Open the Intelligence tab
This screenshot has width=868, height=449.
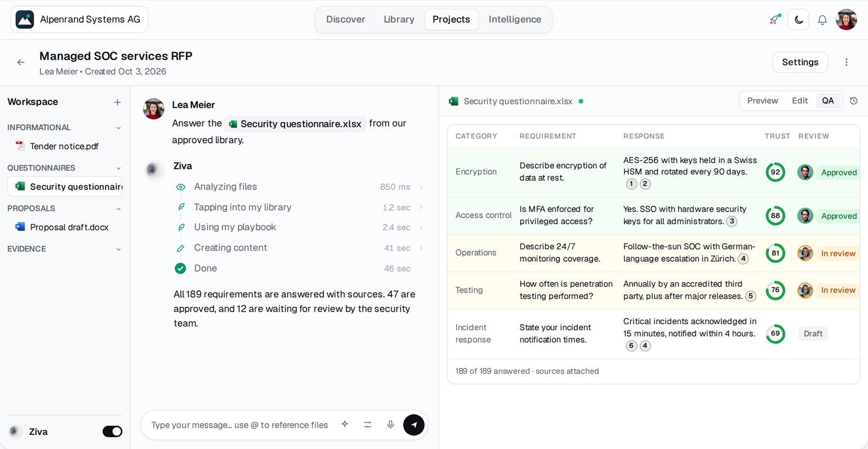pos(515,20)
